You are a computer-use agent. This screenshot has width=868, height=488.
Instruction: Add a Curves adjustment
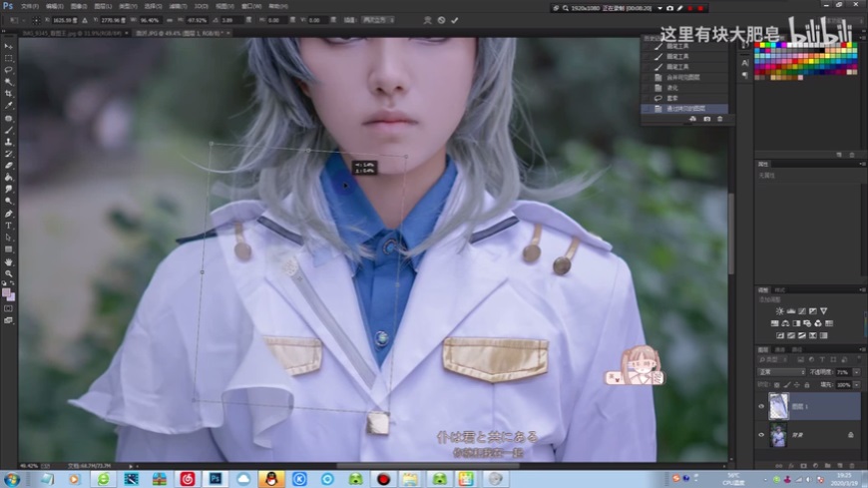801,311
